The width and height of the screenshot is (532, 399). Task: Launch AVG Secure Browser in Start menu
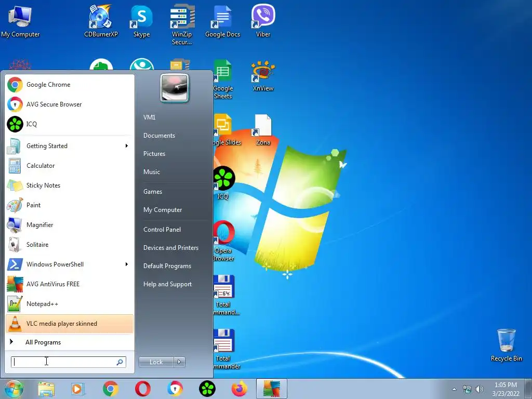70,104
